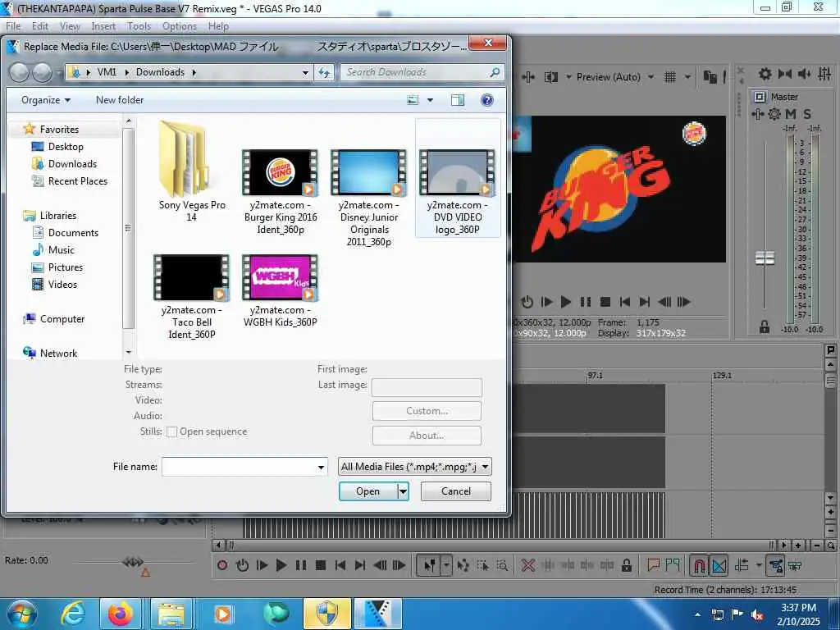Check the Open sequence checkbox
Image resolution: width=840 pixels, height=630 pixels.
(x=172, y=431)
